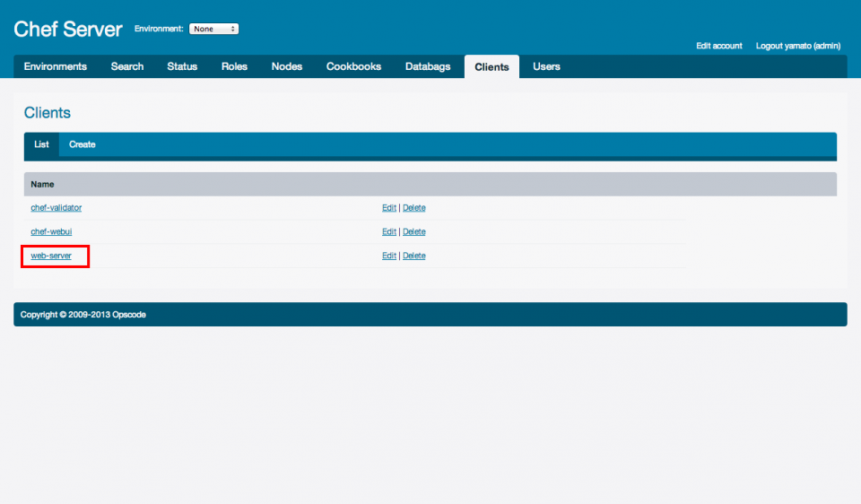Open the Environment dropdown selector
Image resolution: width=861 pixels, height=504 pixels.
coord(213,29)
